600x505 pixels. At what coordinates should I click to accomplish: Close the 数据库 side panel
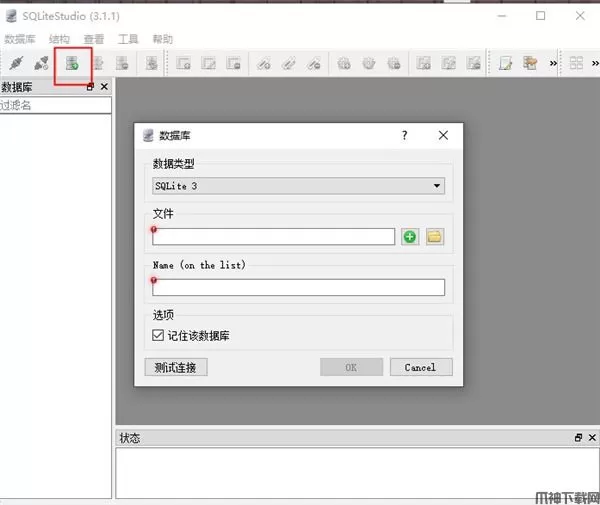pyautogui.click(x=104, y=87)
